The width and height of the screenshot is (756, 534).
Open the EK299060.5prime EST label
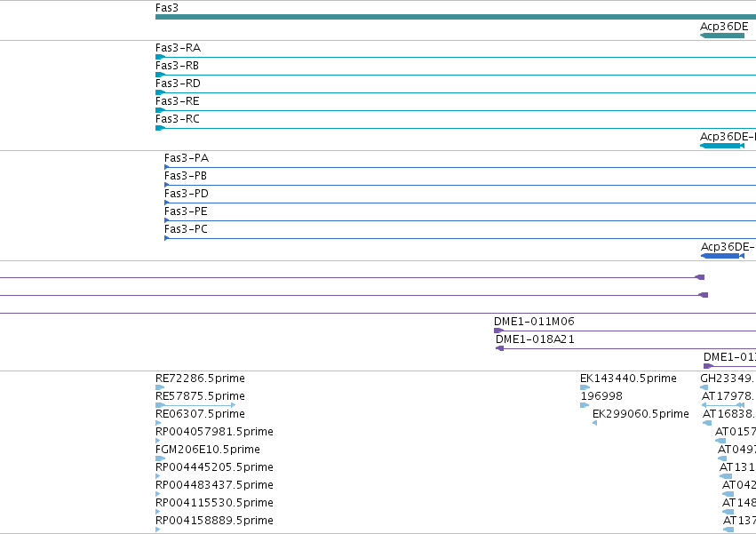coord(641,414)
